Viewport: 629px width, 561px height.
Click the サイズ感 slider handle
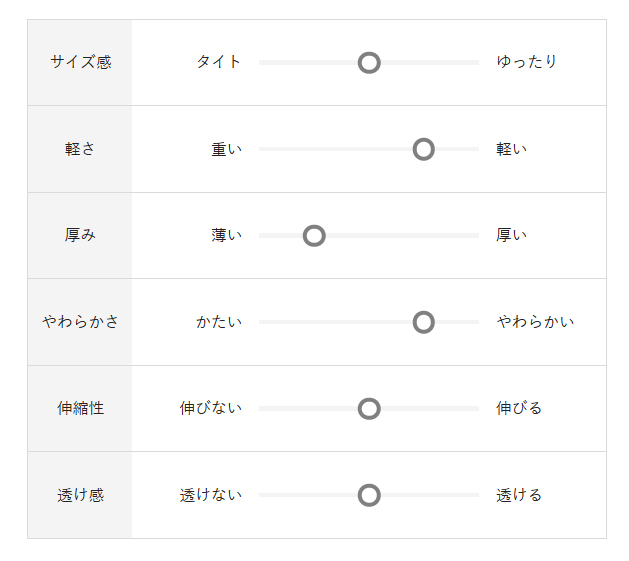tap(369, 63)
